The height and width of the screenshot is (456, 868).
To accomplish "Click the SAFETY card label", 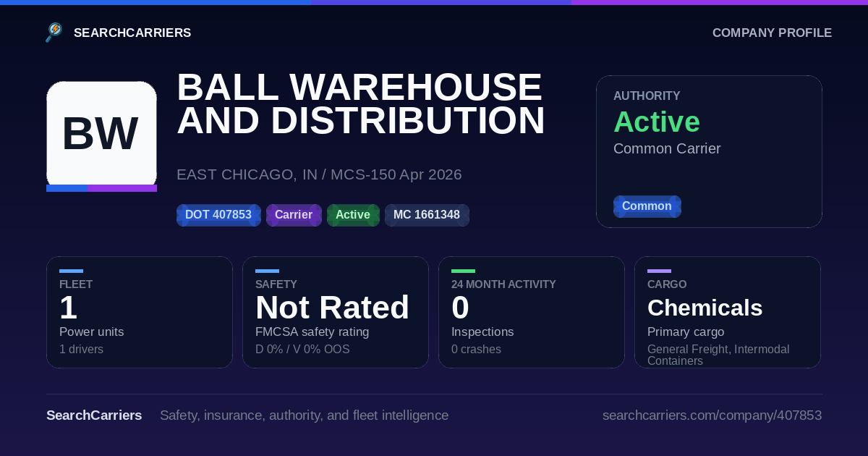I will [276, 284].
